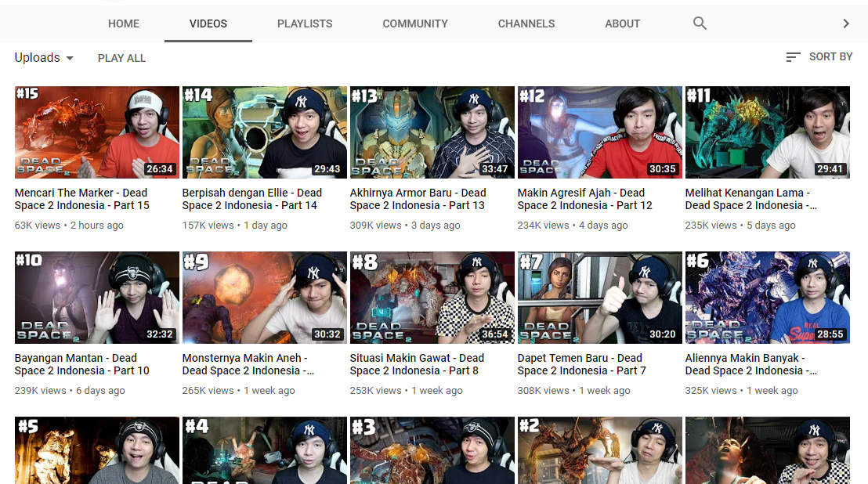Image resolution: width=868 pixels, height=484 pixels.
Task: Open the #11 video thumbnail
Action: (768, 132)
